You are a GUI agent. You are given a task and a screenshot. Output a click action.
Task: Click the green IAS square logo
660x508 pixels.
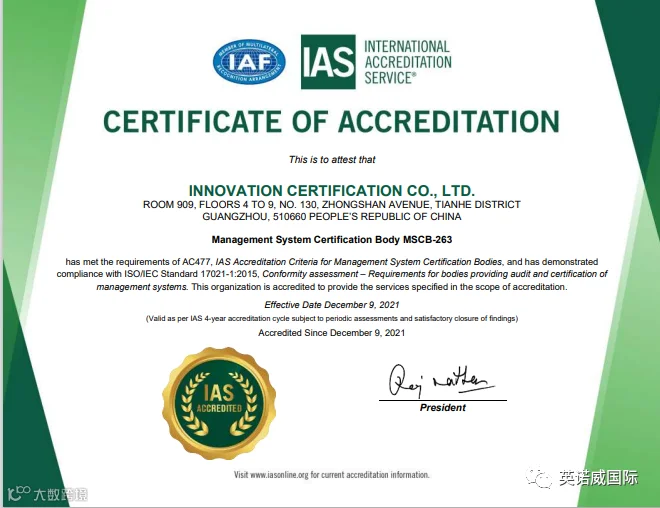coord(328,62)
